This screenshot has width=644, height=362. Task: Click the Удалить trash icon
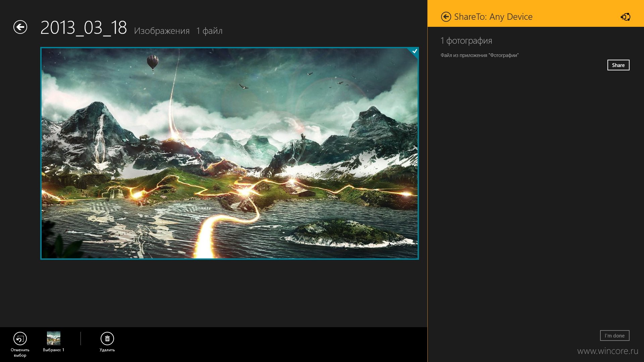point(107,339)
